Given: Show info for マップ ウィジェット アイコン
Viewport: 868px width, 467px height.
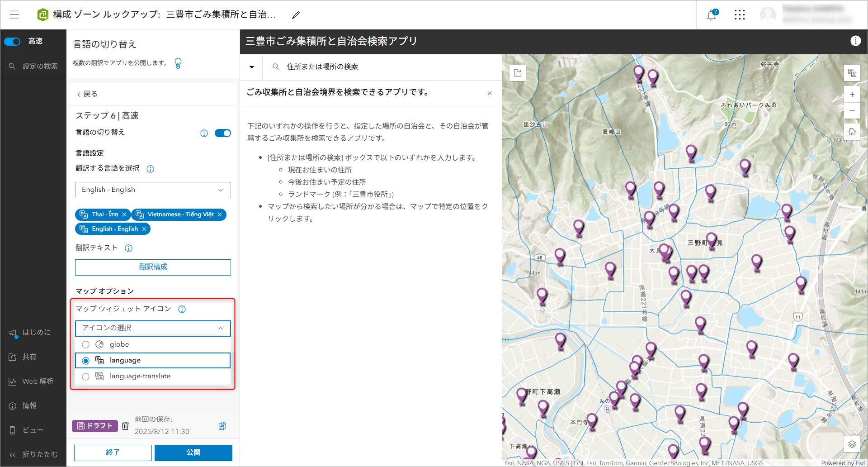Looking at the screenshot, I should (182, 309).
